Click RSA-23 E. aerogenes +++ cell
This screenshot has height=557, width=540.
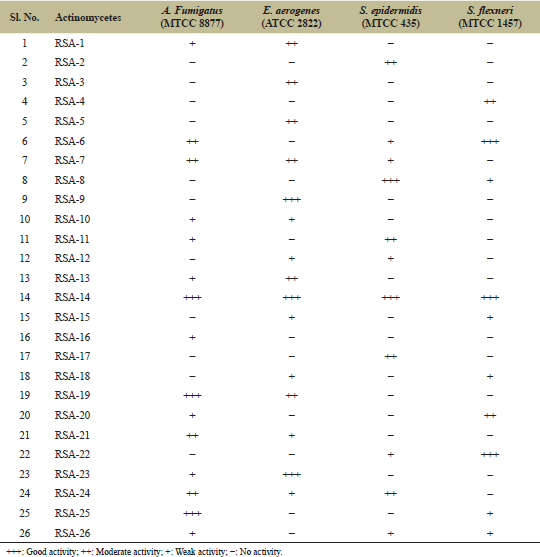[292, 475]
